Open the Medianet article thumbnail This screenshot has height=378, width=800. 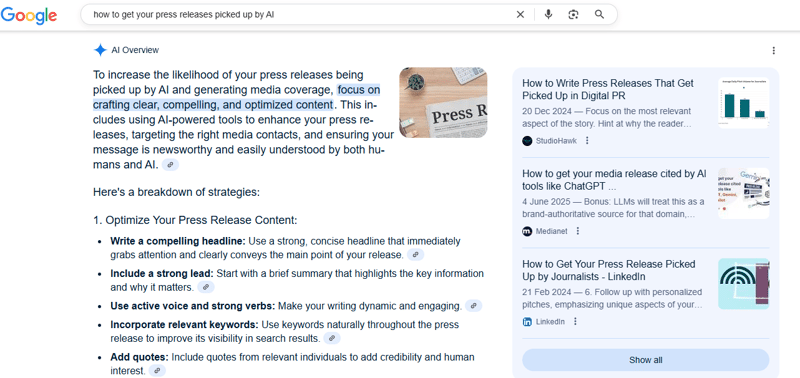point(743,193)
